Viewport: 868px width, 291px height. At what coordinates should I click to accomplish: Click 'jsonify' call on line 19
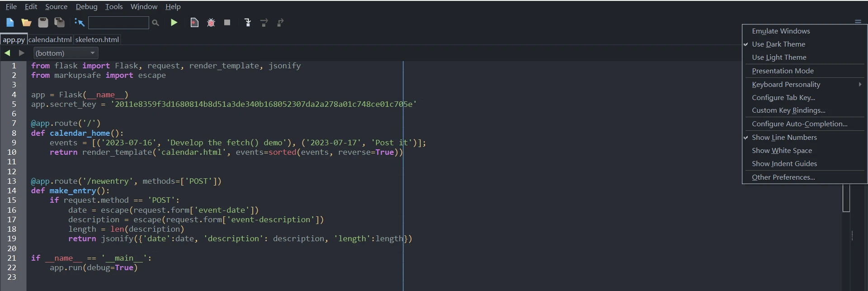[117, 239]
